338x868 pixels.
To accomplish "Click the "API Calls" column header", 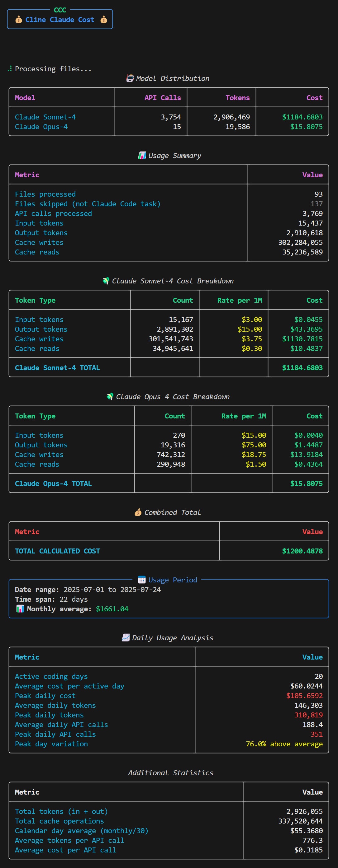I will point(163,98).
